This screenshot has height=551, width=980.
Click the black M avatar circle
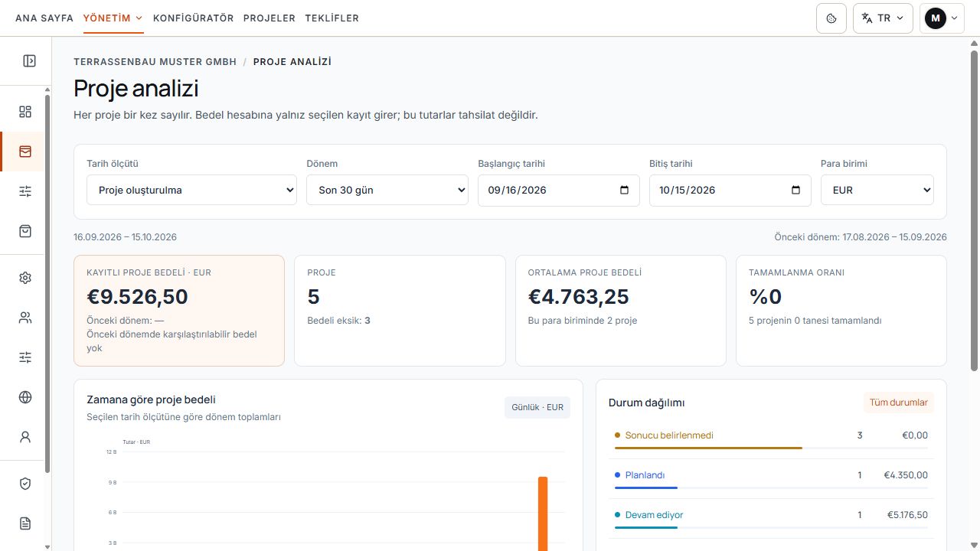coord(935,18)
